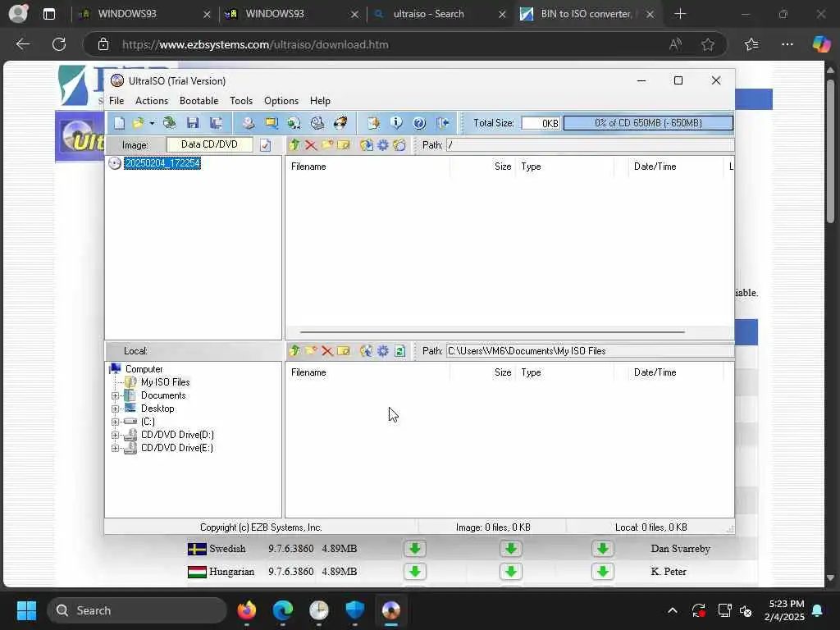Click the New image toolbar icon
The height and width of the screenshot is (630, 840).
[119, 123]
